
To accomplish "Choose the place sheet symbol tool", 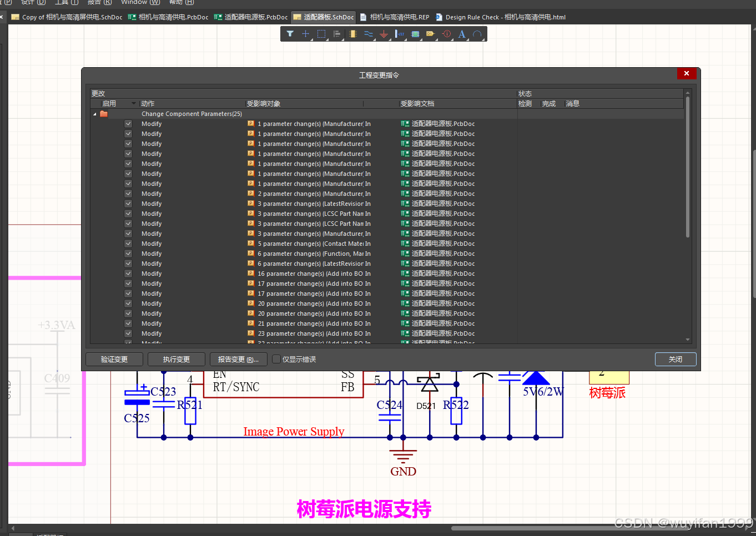I will [x=415, y=34].
